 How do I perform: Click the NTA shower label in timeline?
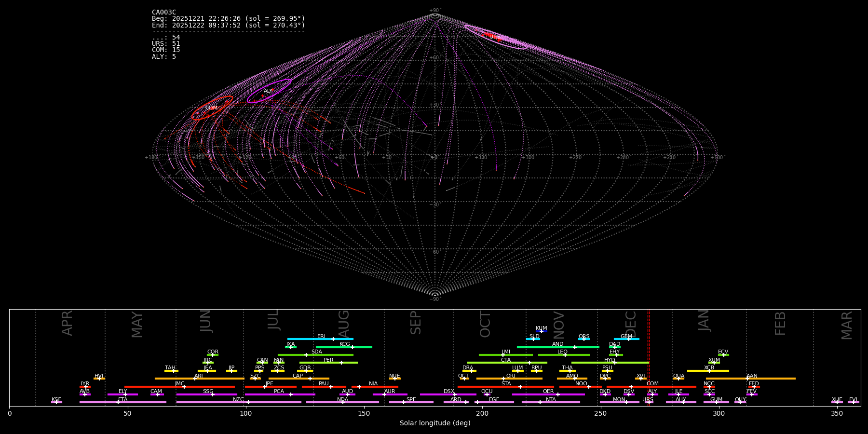pos(551,400)
